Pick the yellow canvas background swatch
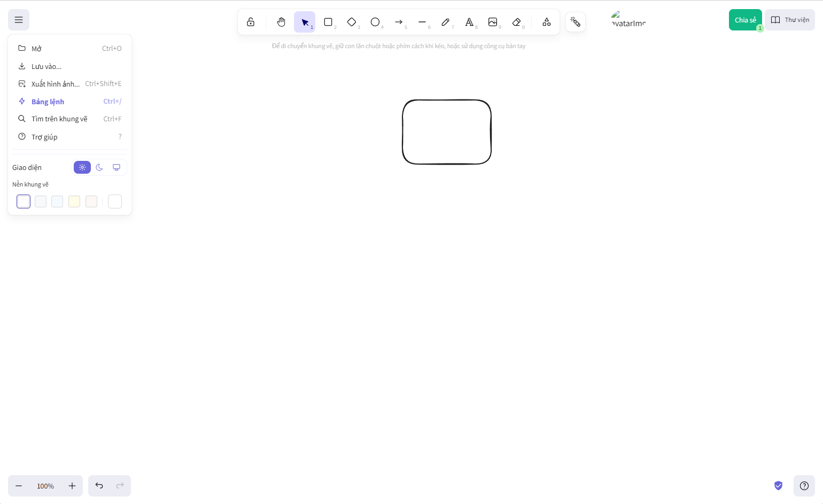 click(x=74, y=201)
